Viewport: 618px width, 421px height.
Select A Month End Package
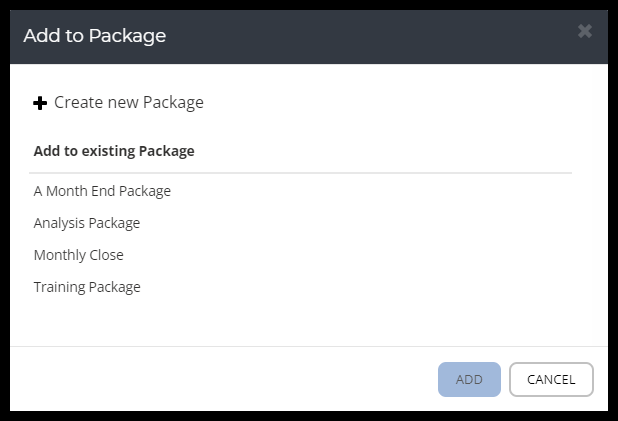102,191
